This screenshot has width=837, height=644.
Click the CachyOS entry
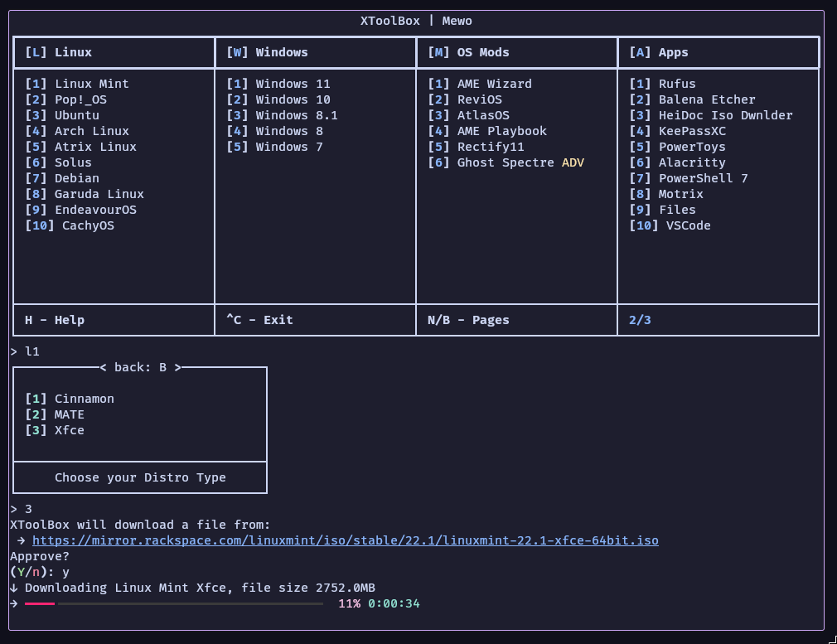(70, 226)
